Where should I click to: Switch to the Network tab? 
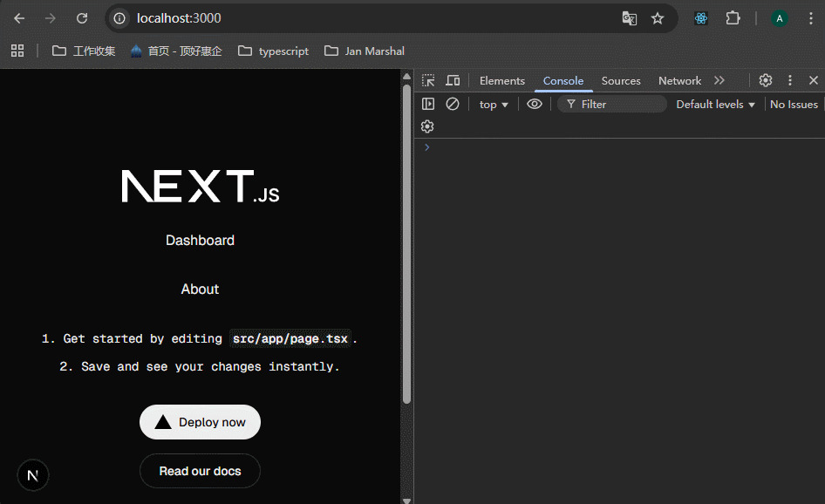[679, 80]
